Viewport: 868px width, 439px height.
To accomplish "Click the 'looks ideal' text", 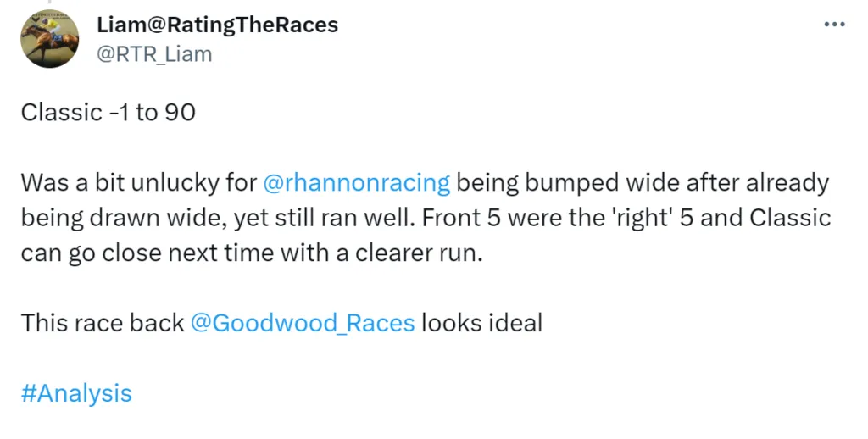I will (481, 323).
